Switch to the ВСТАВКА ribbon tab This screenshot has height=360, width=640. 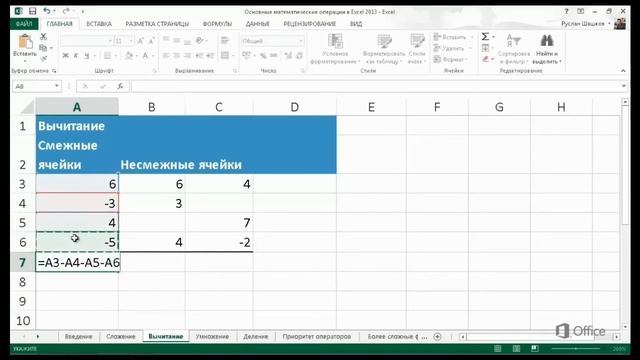click(x=99, y=24)
